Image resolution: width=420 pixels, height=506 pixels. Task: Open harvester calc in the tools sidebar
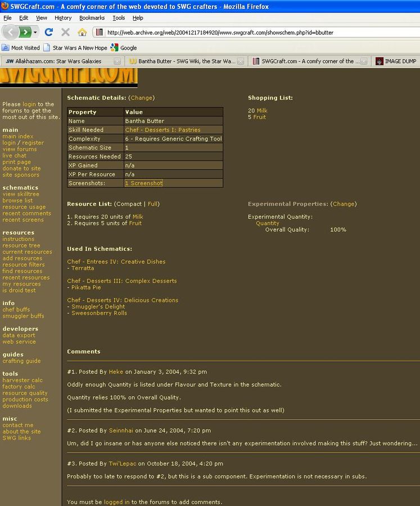coord(22,380)
